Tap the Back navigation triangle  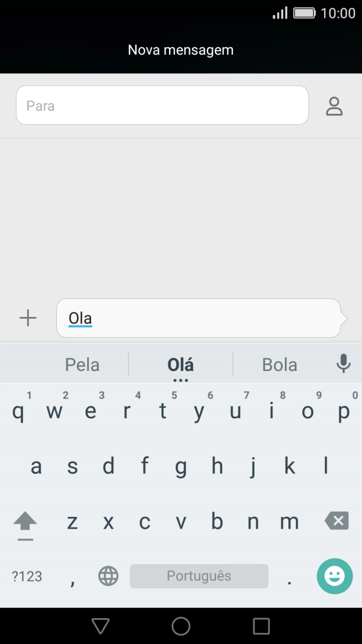coord(100,625)
